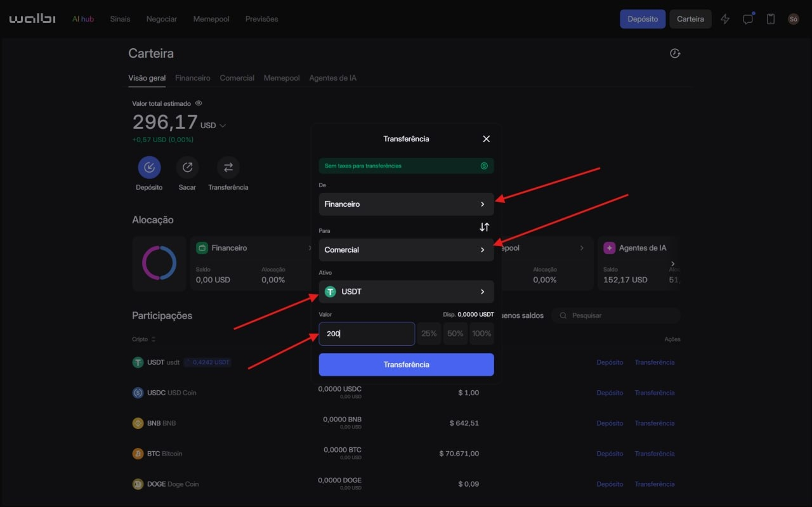812x507 pixels.
Task: Click the clipboard icon in top bar
Action: point(771,19)
